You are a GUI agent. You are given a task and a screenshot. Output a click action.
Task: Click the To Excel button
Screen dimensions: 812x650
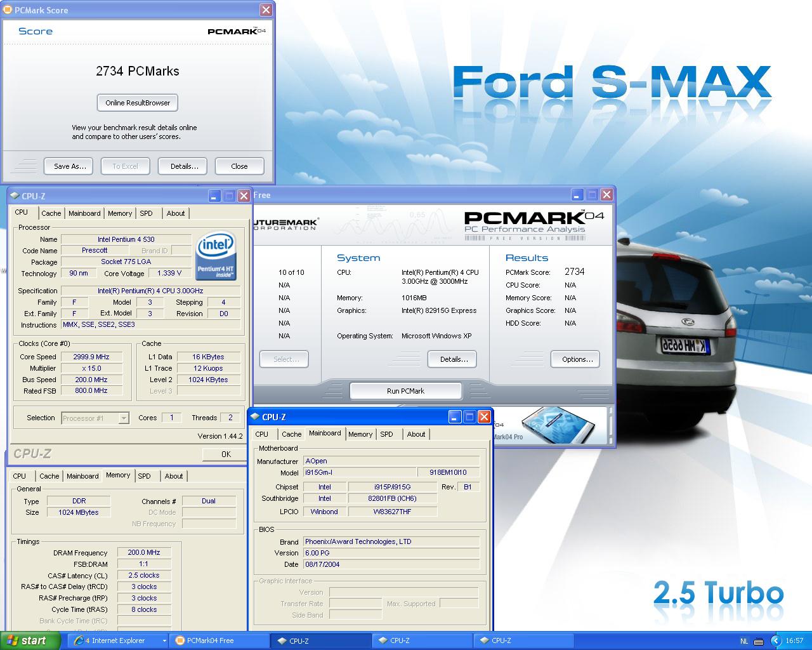click(125, 166)
